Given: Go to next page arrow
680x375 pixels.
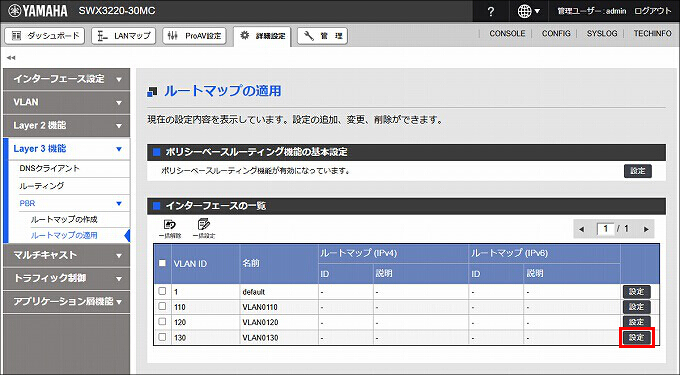Looking at the screenshot, I should click(646, 229).
